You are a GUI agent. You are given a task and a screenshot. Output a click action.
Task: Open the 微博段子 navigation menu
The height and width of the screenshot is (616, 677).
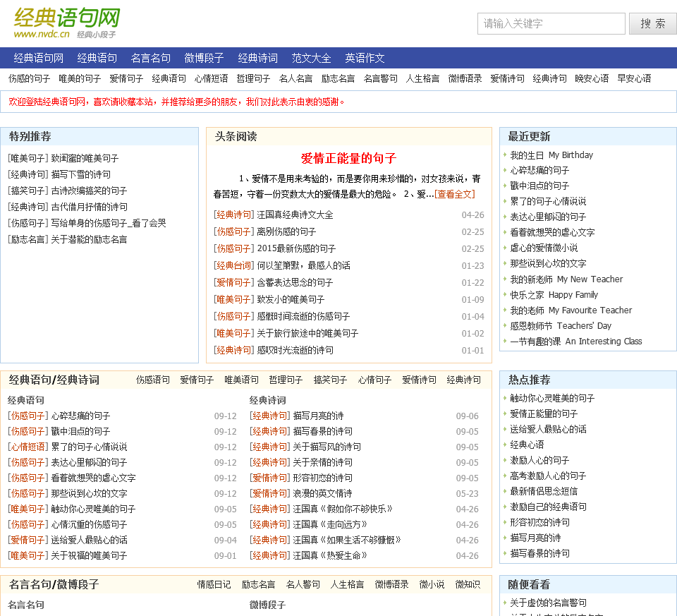point(205,58)
